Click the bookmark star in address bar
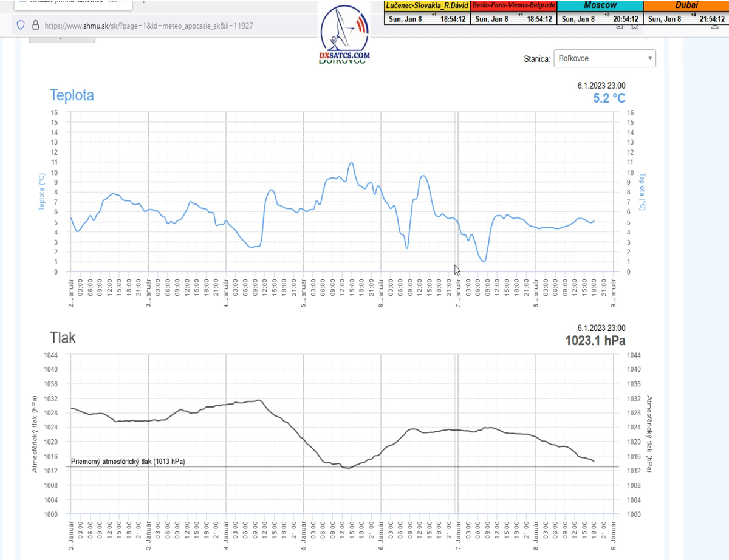The image size is (729, 560). coord(634,26)
